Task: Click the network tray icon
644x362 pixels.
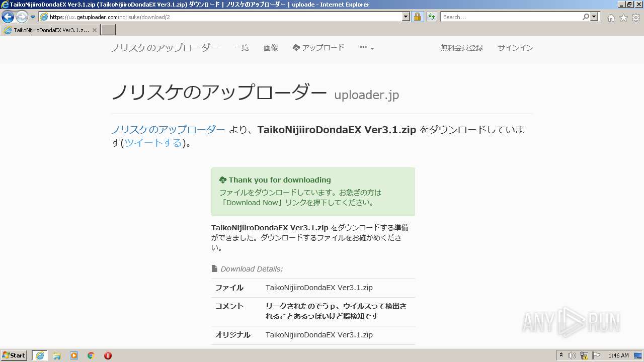Action: (584, 355)
